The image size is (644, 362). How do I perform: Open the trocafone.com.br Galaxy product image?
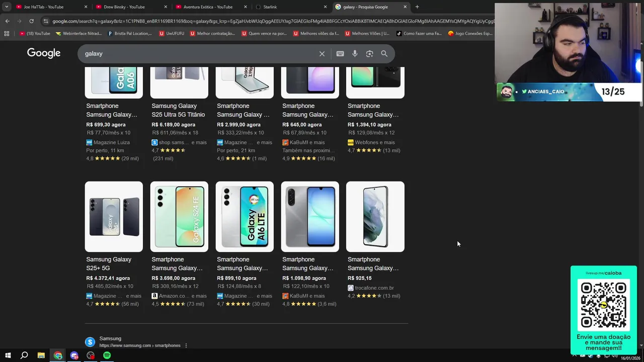(x=375, y=217)
